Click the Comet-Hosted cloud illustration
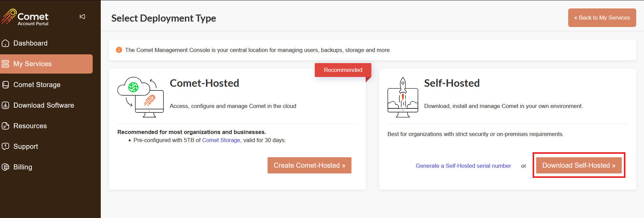Image resolution: width=644 pixels, height=218 pixels. click(141, 97)
